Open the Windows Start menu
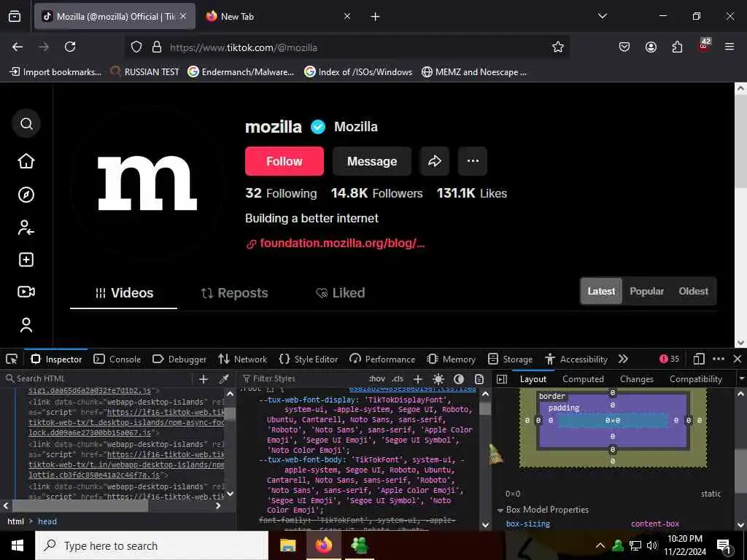Screen dimensions: 747x560 coord(18,545)
